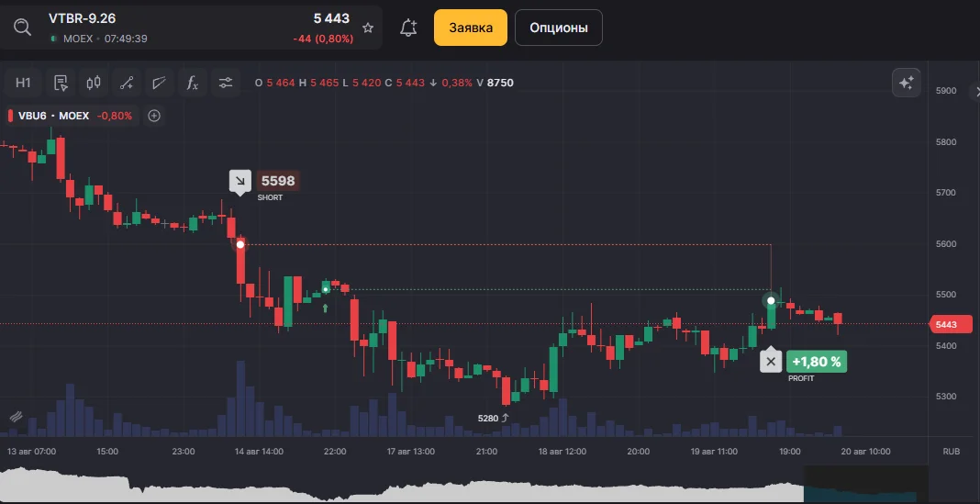
Task: Click the +1,80 % profit badge
Action: pyautogui.click(x=817, y=362)
